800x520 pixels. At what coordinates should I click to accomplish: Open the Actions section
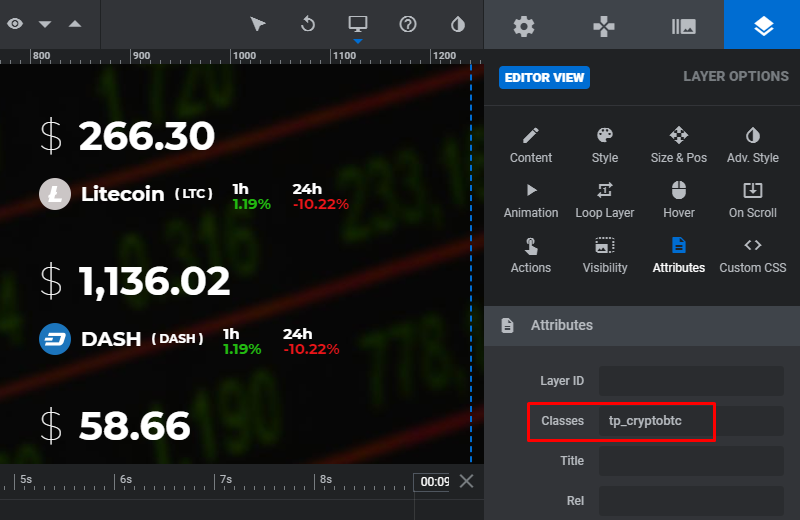click(531, 256)
